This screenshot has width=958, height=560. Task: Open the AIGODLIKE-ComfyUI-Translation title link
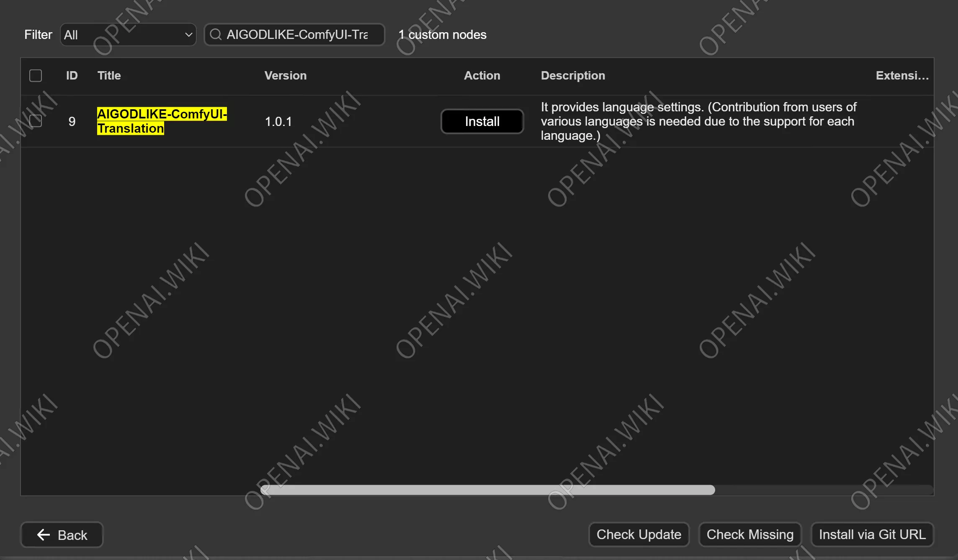tap(162, 121)
